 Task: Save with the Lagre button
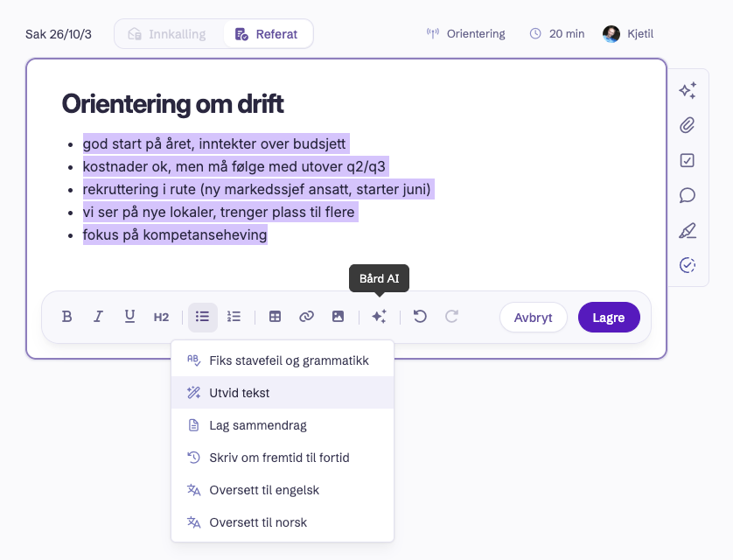point(609,318)
